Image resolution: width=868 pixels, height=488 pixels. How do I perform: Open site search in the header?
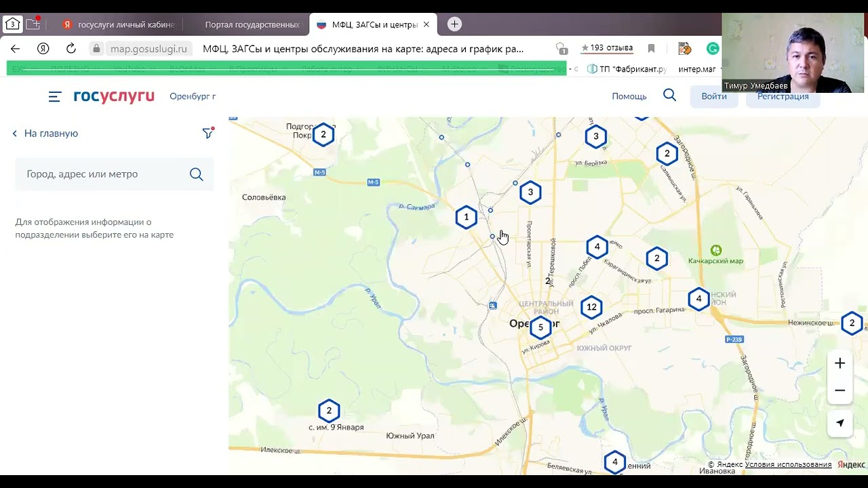pos(669,96)
